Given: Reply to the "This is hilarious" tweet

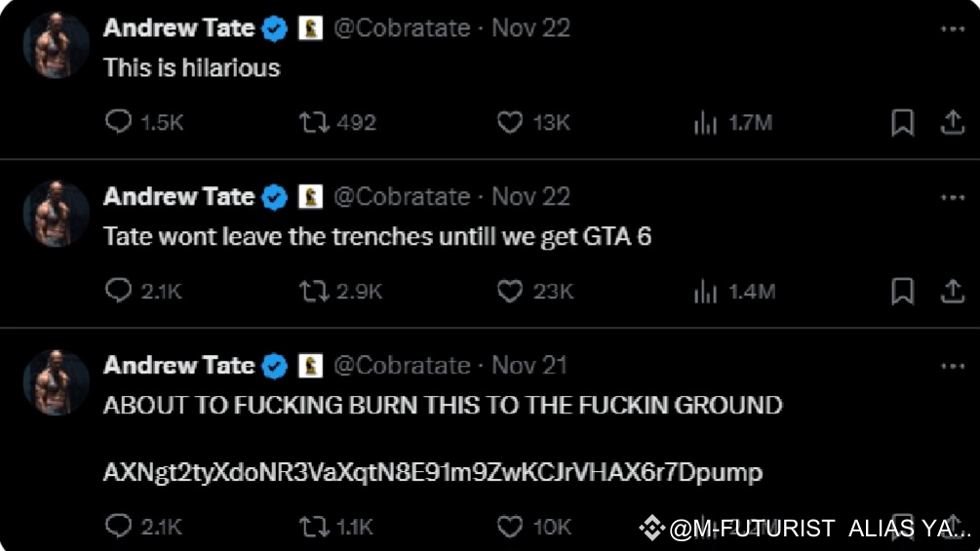Looking at the screenshot, I should click(x=119, y=122).
